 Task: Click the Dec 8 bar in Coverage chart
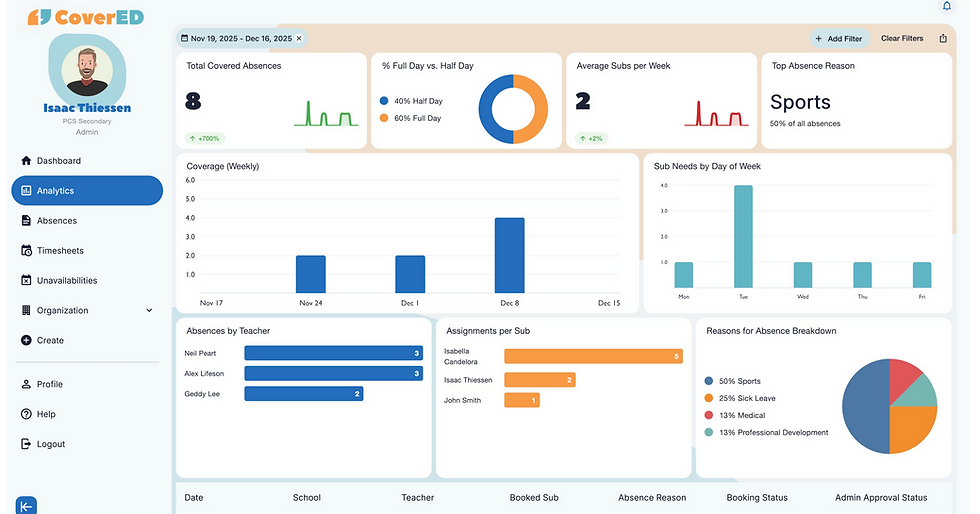coord(509,255)
